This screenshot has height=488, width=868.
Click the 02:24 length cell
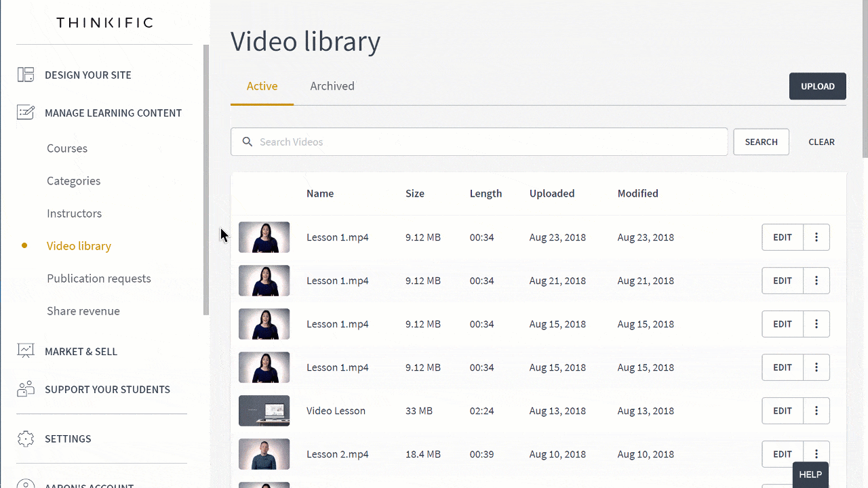point(482,411)
